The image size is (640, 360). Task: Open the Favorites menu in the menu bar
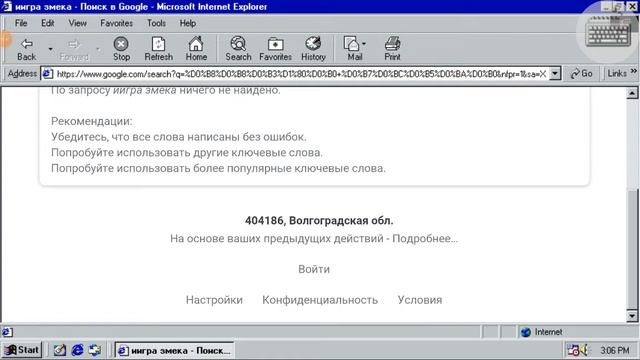coord(116,23)
